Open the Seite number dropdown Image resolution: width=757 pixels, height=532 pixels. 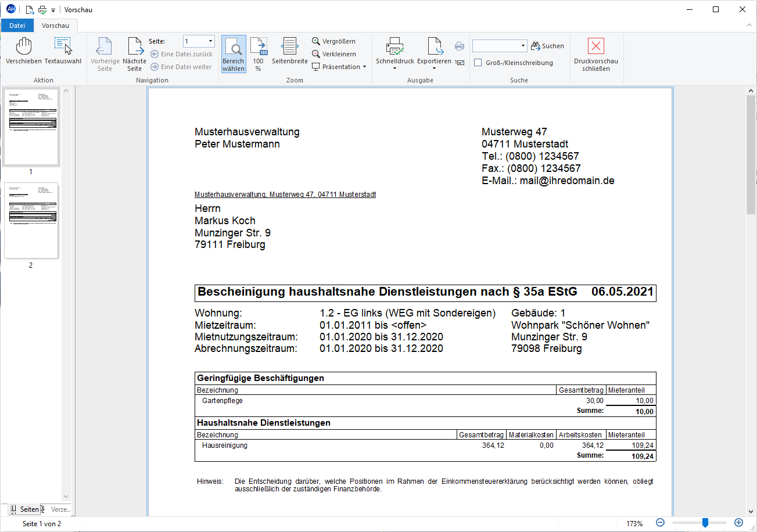click(x=210, y=41)
